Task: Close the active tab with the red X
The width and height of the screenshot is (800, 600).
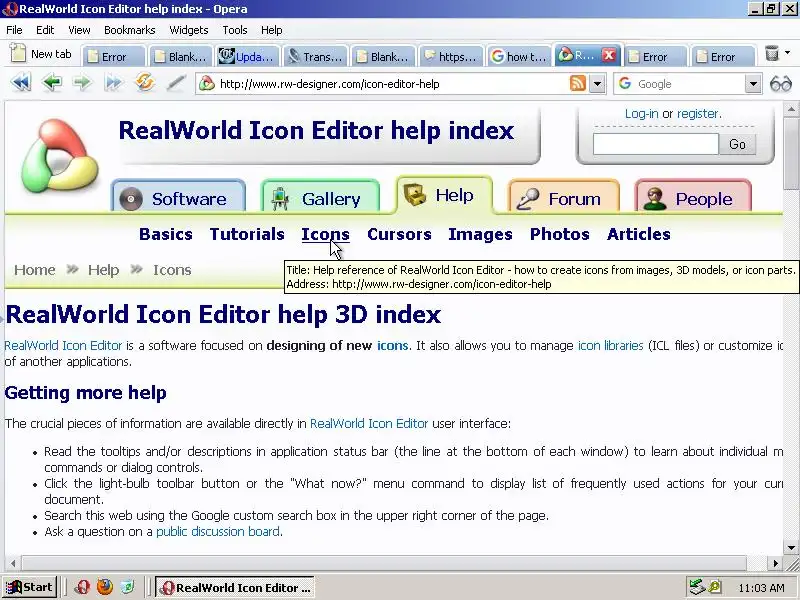Action: [x=608, y=55]
